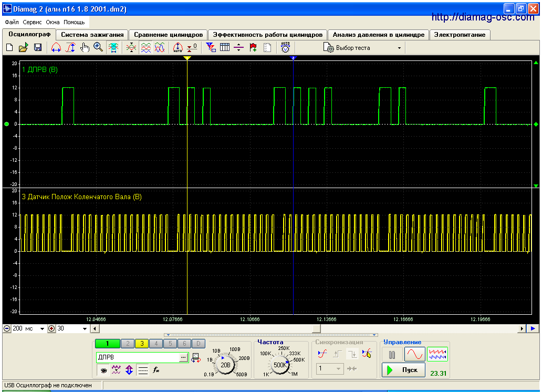Click the zero level offset icon
Image resolution: width=542 pixels, height=392 pixels.
pos(192,48)
